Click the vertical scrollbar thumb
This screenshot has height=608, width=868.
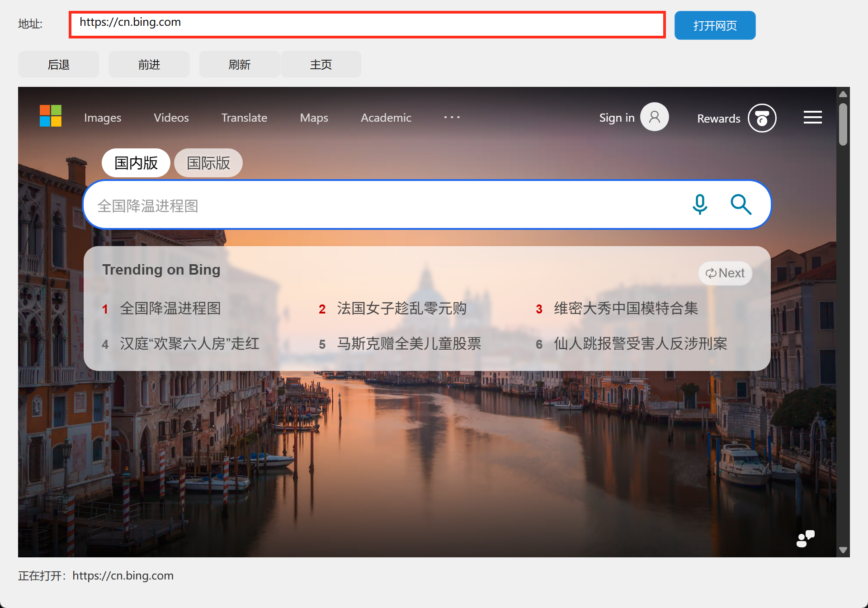(843, 124)
